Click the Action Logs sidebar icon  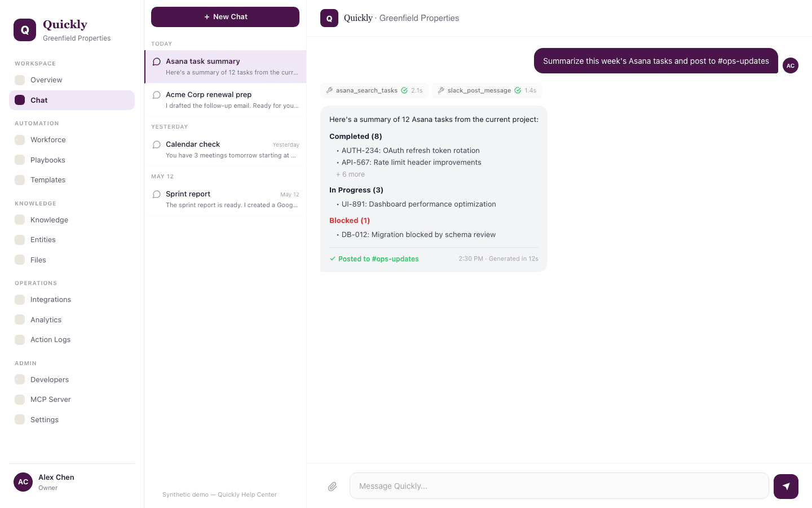[x=20, y=340]
